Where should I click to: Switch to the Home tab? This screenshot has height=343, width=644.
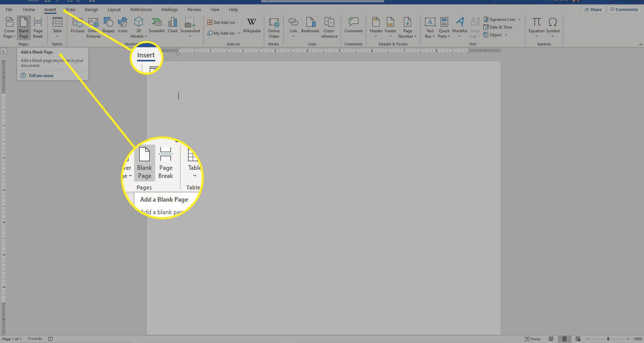29,9
